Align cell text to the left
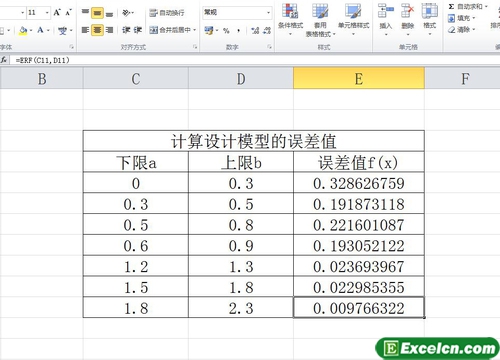This screenshot has height=360, width=500. 85,30
